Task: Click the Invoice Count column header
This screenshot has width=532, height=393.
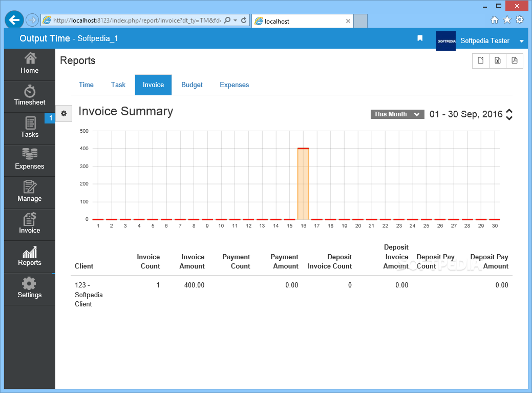Action: coord(148,262)
